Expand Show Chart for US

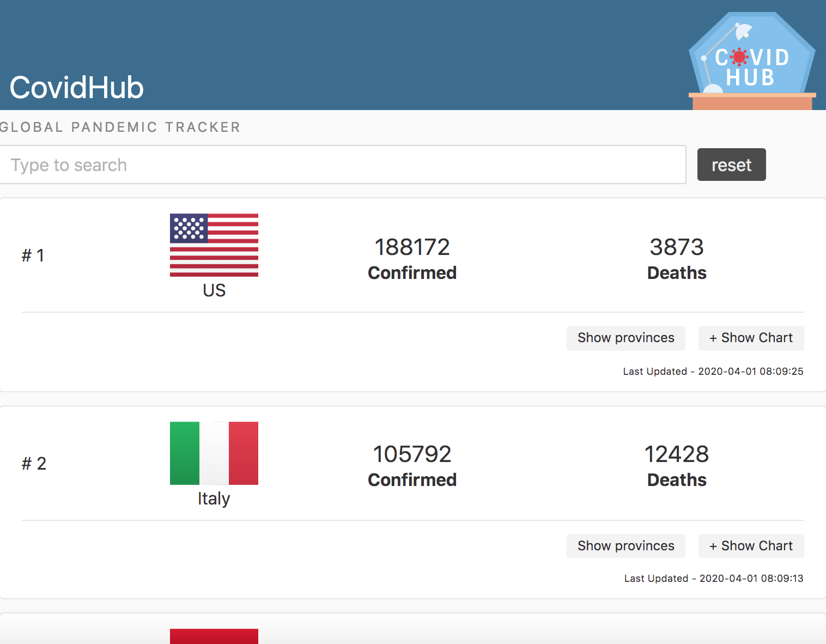click(751, 338)
